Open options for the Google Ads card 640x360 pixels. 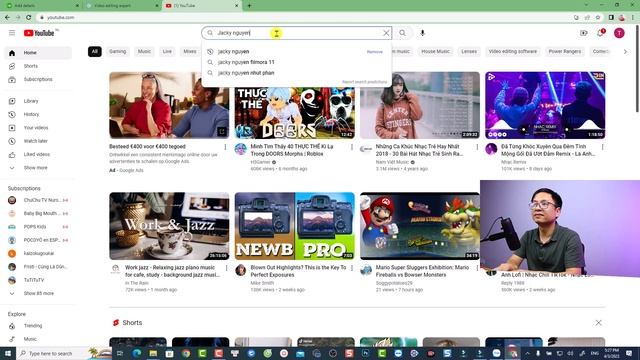pyautogui.click(x=225, y=147)
